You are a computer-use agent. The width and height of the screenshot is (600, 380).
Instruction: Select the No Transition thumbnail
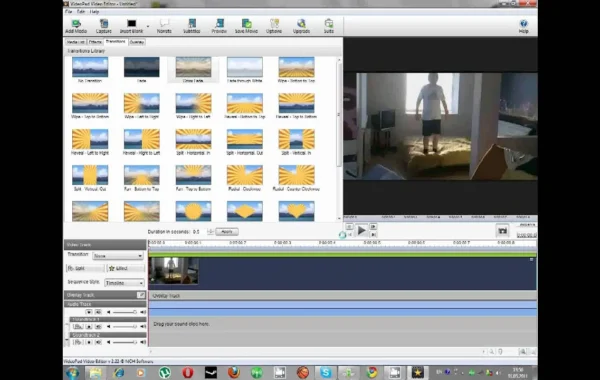click(x=90, y=67)
